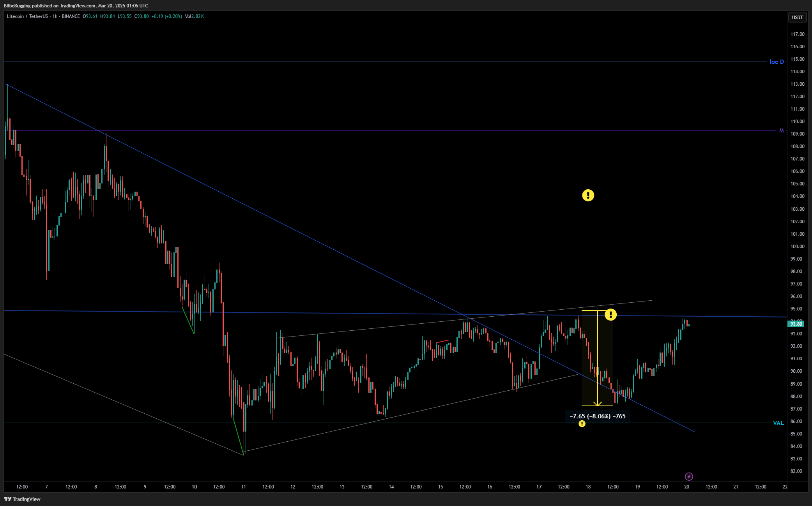Click the purple lightning bolt event icon

point(689,476)
